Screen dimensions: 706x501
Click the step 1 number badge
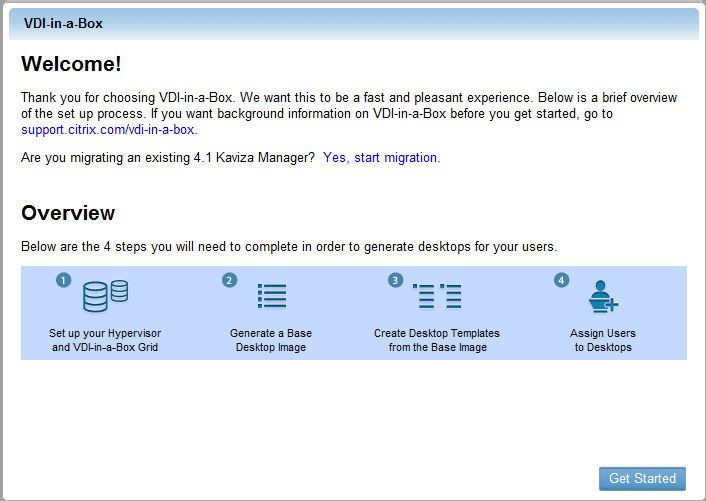[63, 280]
